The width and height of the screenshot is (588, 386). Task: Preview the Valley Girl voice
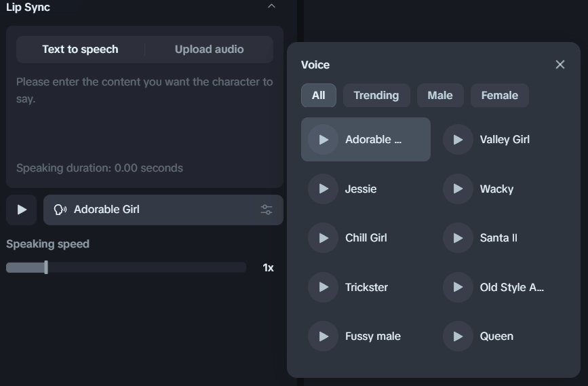[x=458, y=140]
